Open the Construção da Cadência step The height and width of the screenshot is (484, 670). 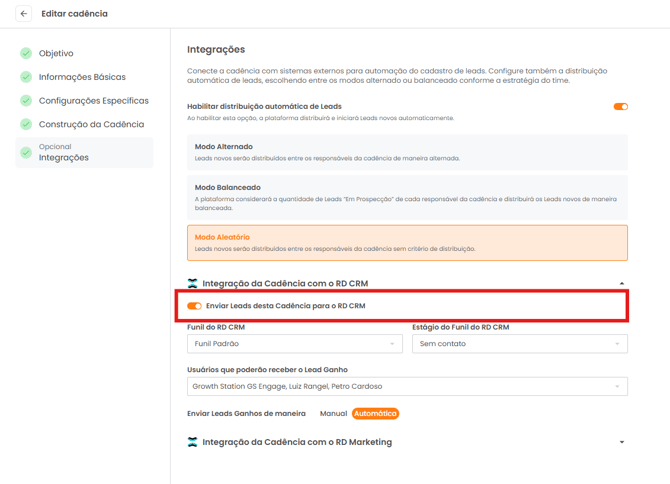click(91, 125)
